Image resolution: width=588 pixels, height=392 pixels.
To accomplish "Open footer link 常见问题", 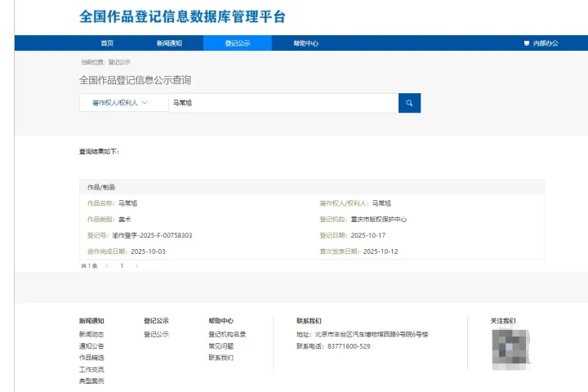I will [x=221, y=346].
